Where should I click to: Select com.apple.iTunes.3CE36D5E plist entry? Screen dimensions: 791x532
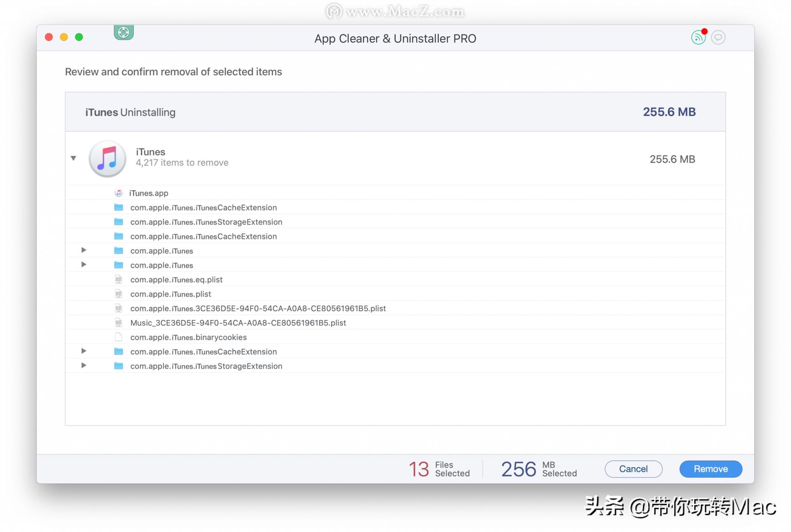pos(258,308)
